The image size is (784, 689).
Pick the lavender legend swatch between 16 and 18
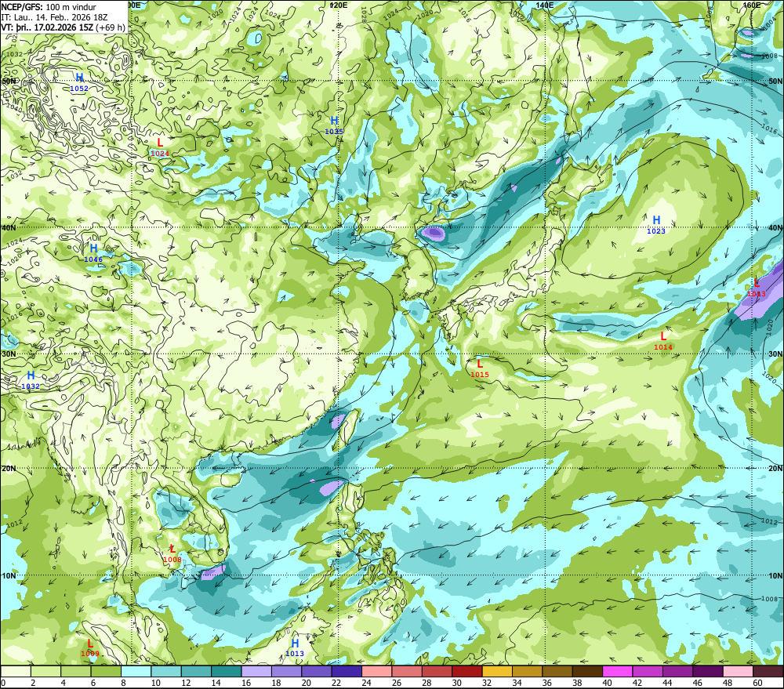pos(256,671)
